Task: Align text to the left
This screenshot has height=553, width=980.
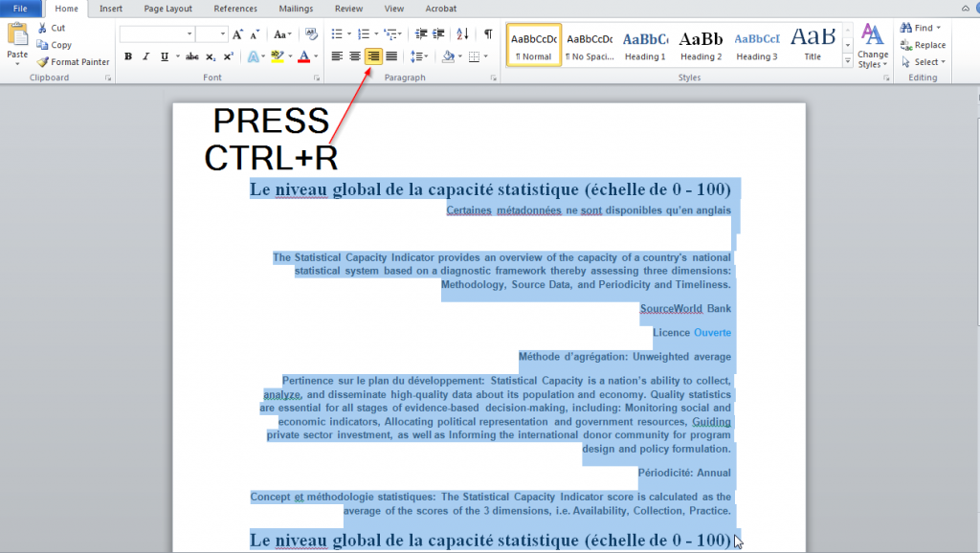Action: point(337,56)
